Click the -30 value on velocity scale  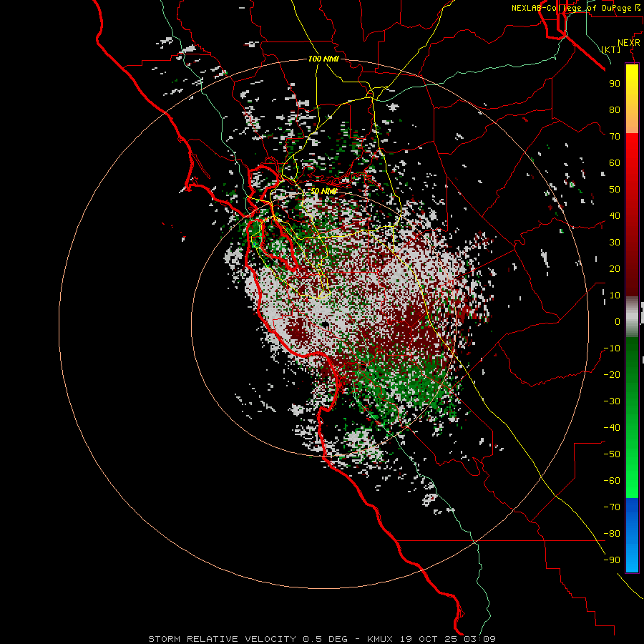(612, 401)
